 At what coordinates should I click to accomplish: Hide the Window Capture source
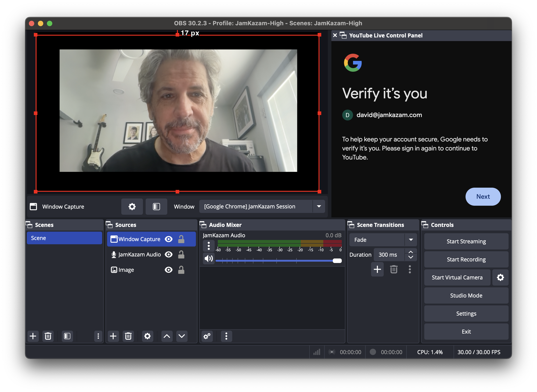pos(169,239)
